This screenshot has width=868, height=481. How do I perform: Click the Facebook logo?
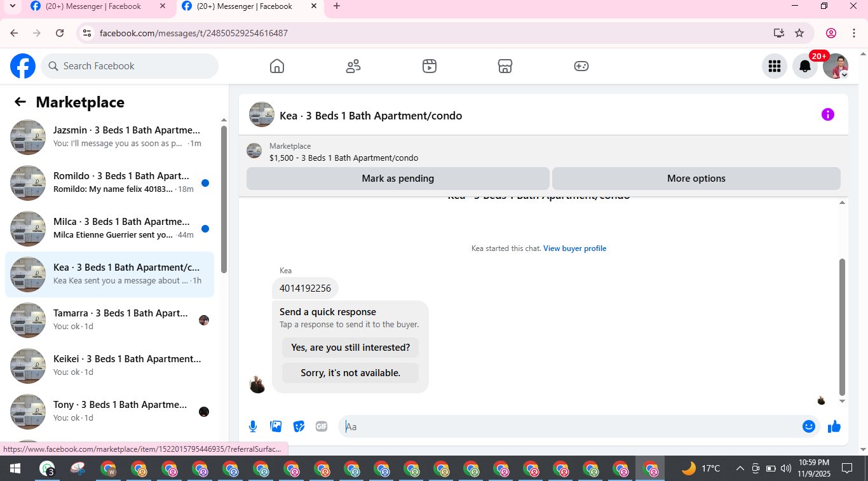(x=23, y=66)
